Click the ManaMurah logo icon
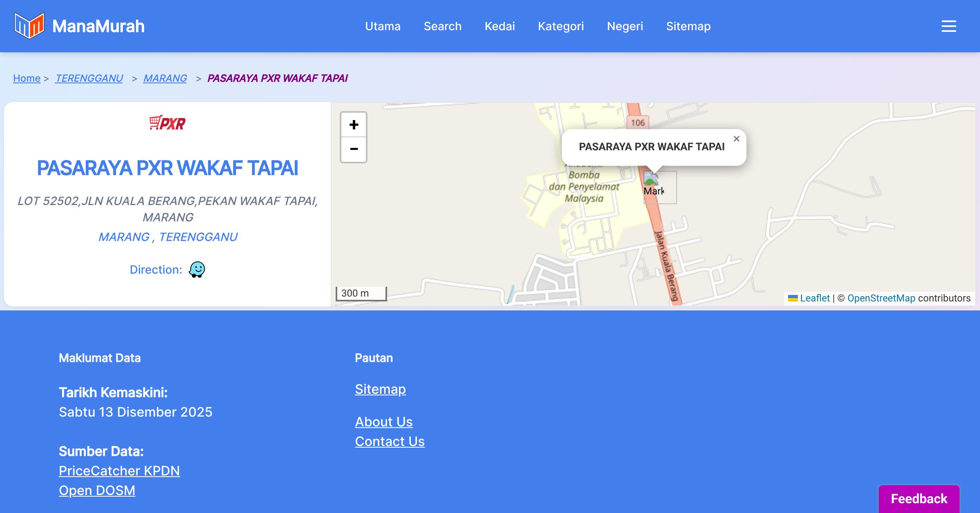The image size is (980, 513). click(x=29, y=26)
